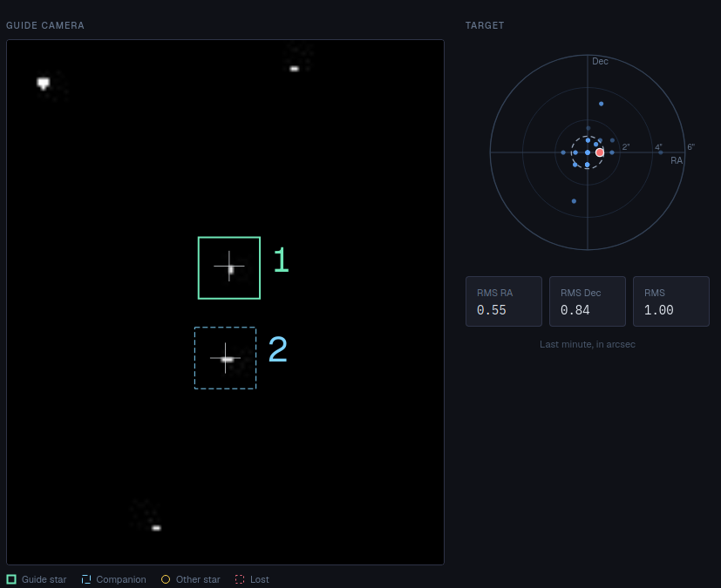Click the RMS Dec 0.84 value card
721x588 pixels.
coord(588,301)
